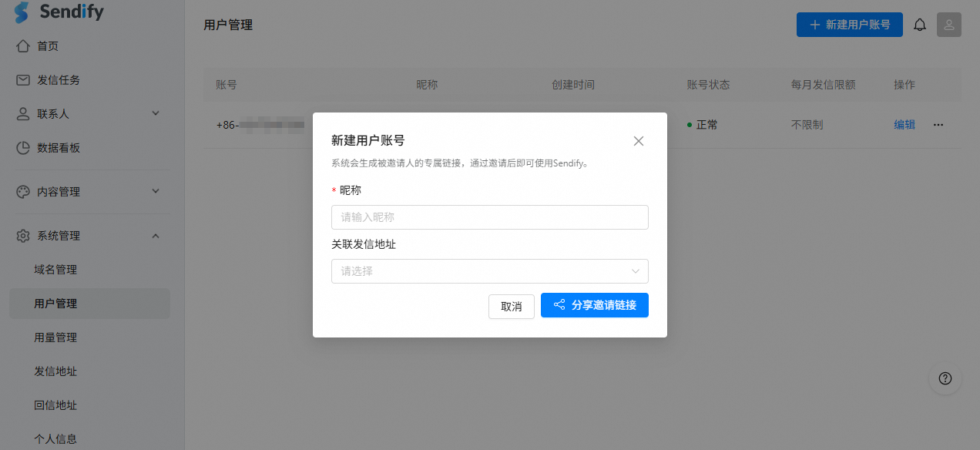
Task: Expand the 联系人 menu chevron
Action: [x=156, y=114]
